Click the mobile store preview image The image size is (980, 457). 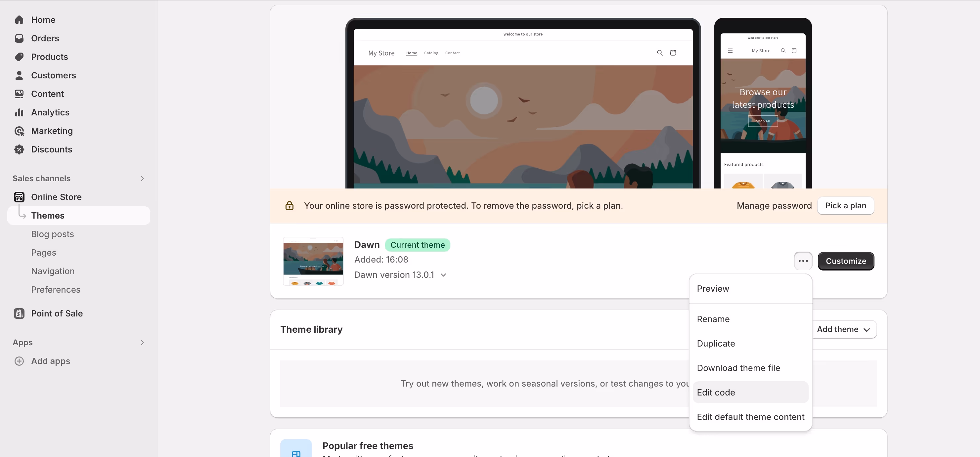coord(763,104)
